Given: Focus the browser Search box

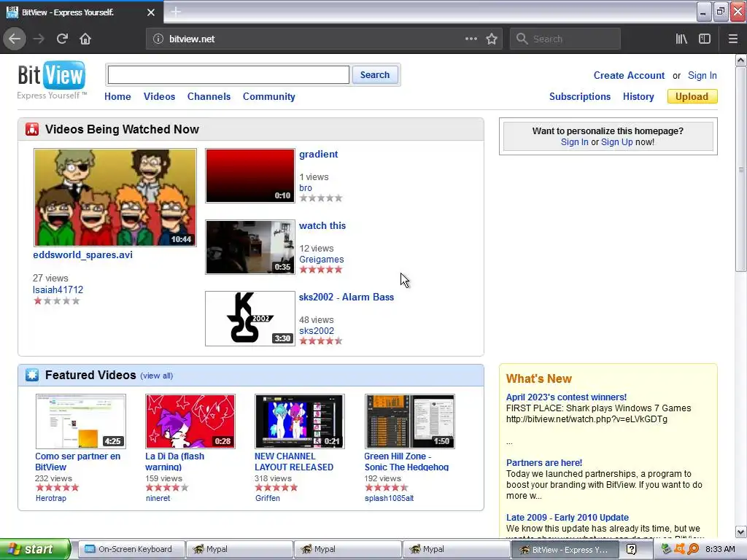Looking at the screenshot, I should pyautogui.click(x=565, y=39).
